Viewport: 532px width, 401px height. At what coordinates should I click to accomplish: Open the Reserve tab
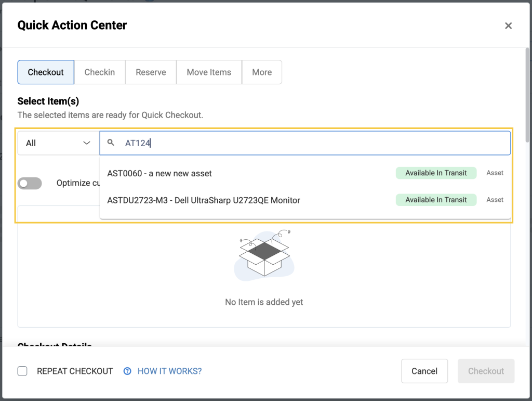tap(151, 72)
